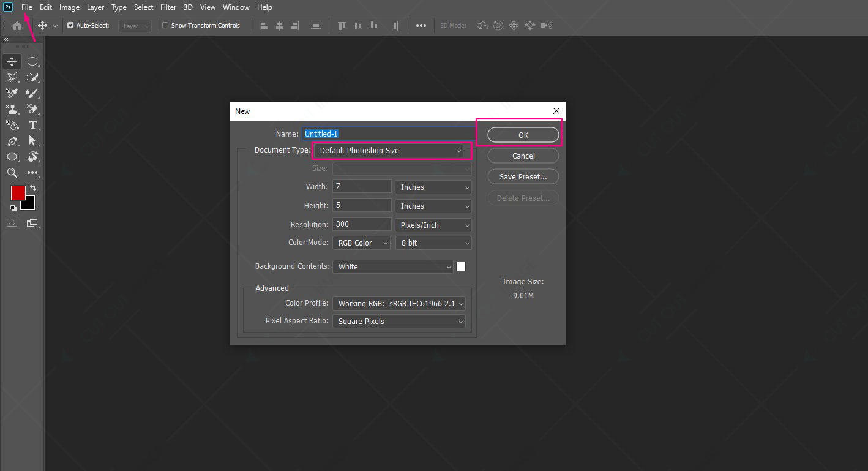Select the Elliptical Marquee tool
This screenshot has width=868, height=471.
click(x=32, y=61)
